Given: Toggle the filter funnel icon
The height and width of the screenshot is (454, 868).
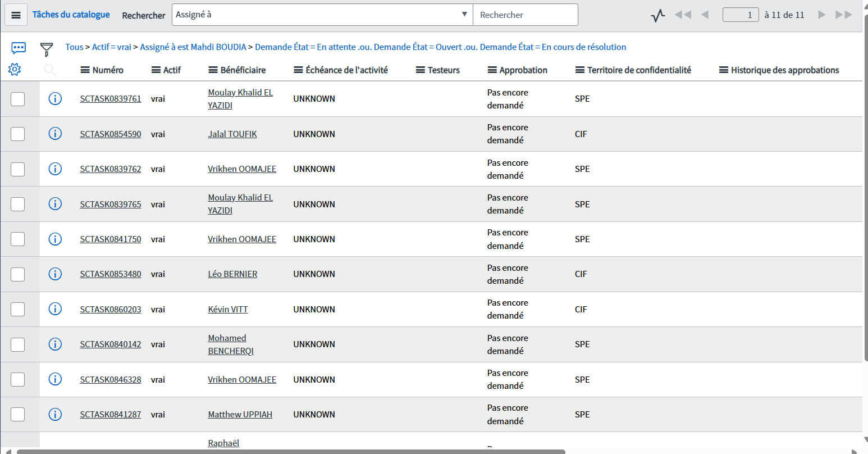Looking at the screenshot, I should tap(47, 49).
